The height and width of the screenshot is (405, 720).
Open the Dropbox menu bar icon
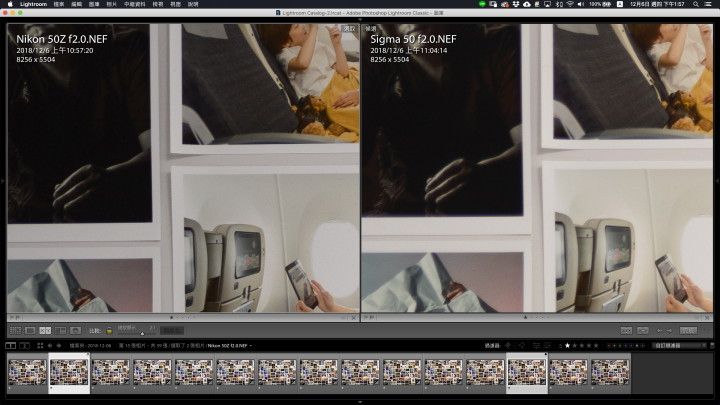pos(516,4)
